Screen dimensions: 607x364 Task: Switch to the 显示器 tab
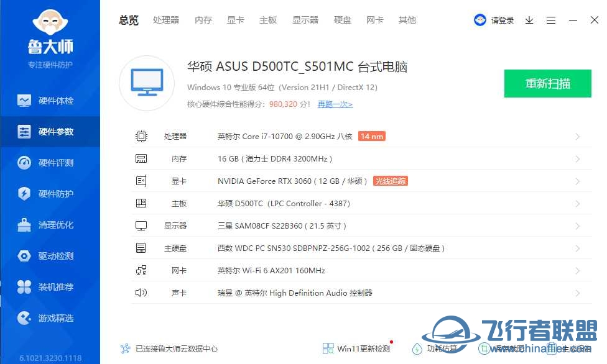[x=305, y=20]
